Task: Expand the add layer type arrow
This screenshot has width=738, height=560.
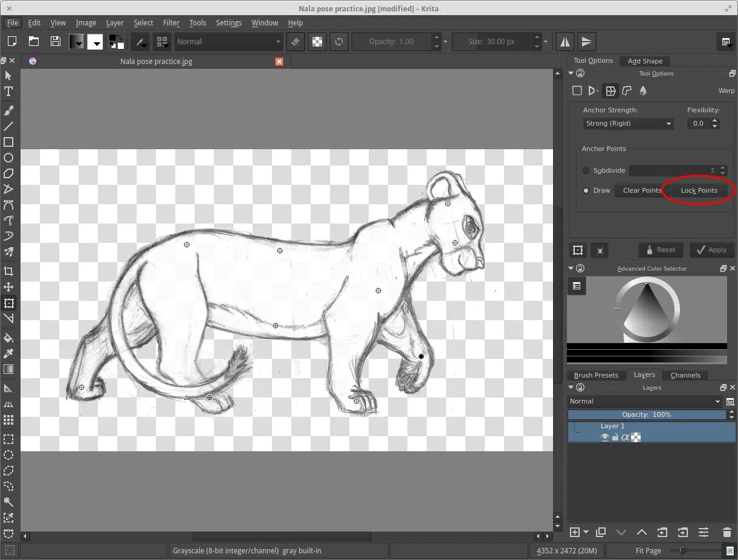Action: click(586, 532)
